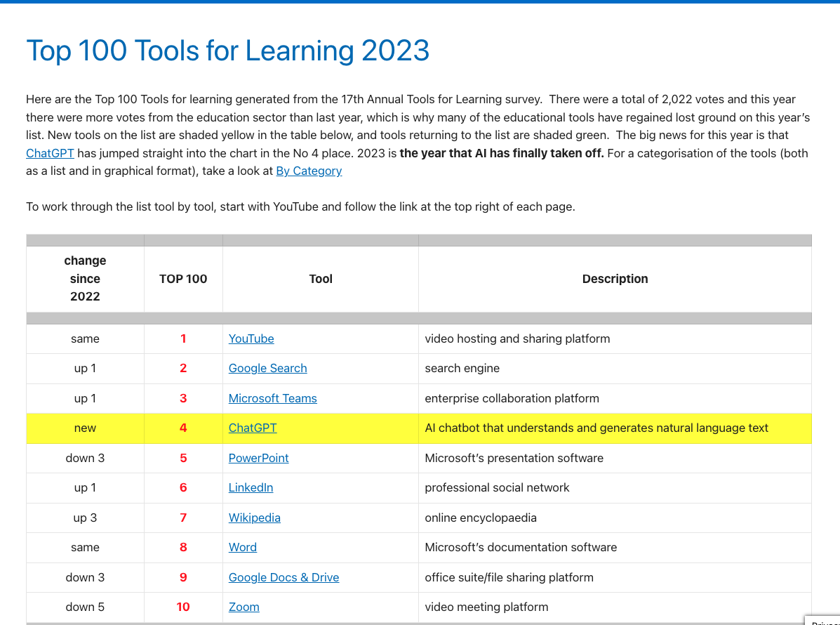Click rank number 7 in Wikipedia row
This screenshot has width=840, height=625.
pyautogui.click(x=183, y=518)
